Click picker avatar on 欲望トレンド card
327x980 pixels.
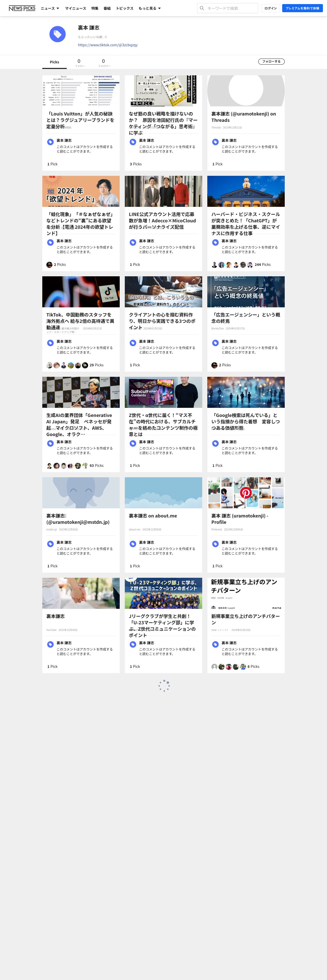(x=49, y=264)
